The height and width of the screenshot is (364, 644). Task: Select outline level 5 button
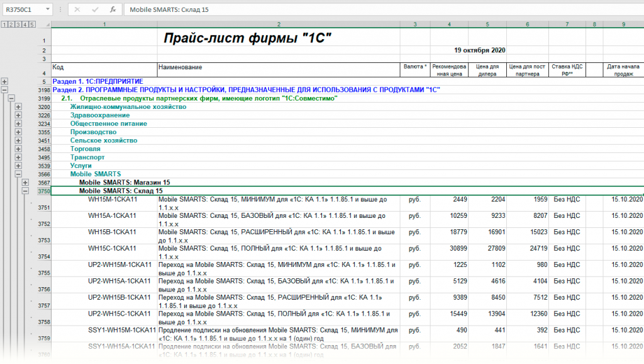point(33,25)
